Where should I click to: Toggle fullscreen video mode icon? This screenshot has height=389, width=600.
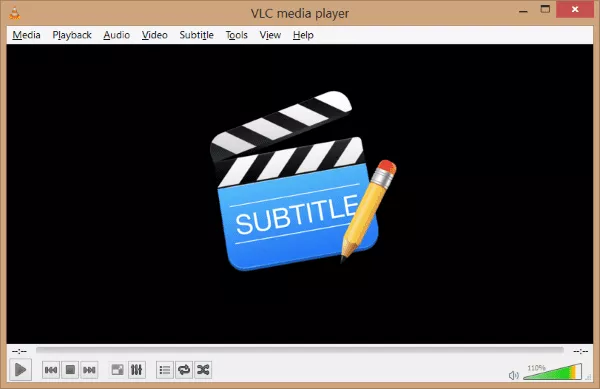[x=117, y=370]
